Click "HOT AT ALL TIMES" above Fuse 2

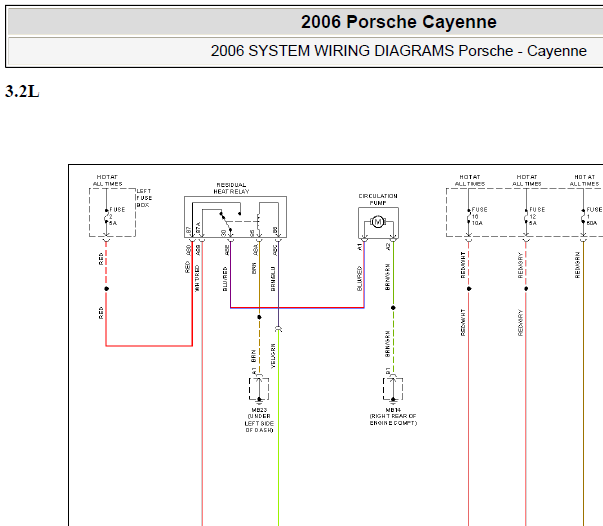point(107,180)
